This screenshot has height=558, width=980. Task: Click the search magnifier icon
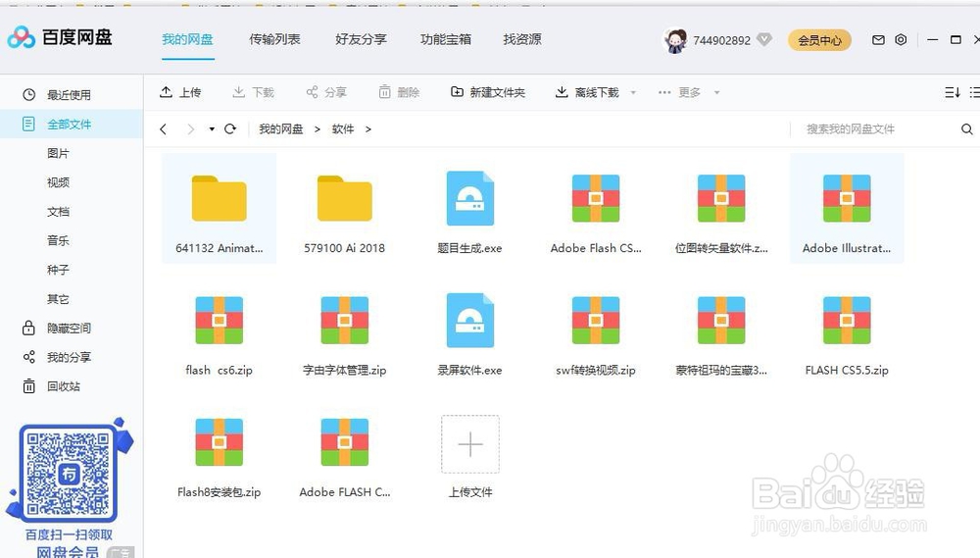pos(967,128)
